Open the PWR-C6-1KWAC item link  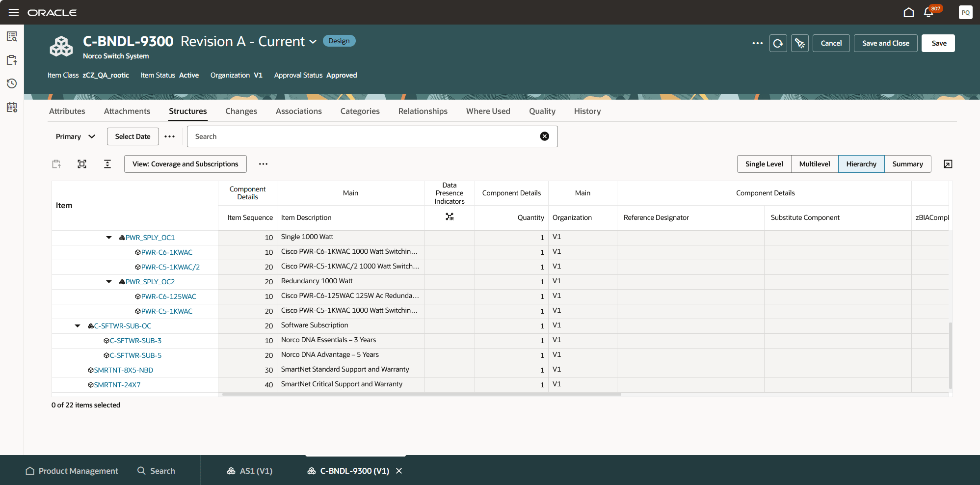point(167,252)
